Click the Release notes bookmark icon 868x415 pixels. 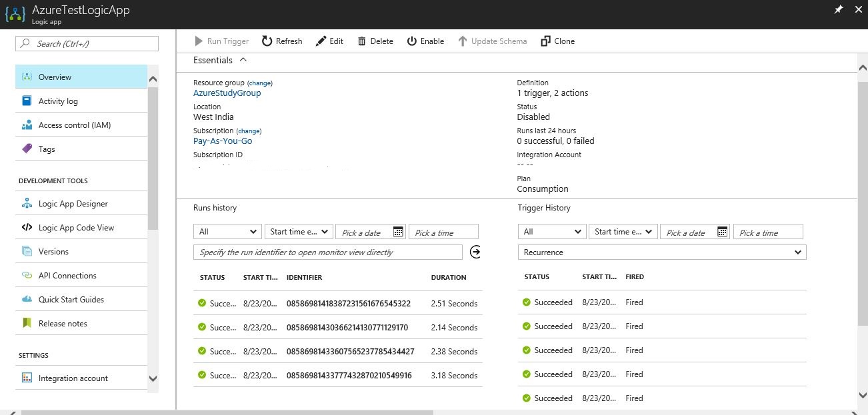click(27, 324)
